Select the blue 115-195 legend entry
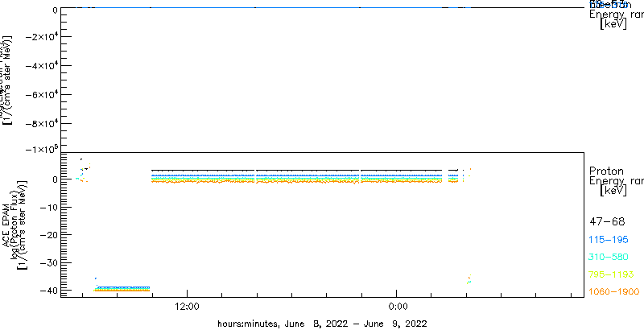This screenshot has height=330, width=644. [x=609, y=240]
